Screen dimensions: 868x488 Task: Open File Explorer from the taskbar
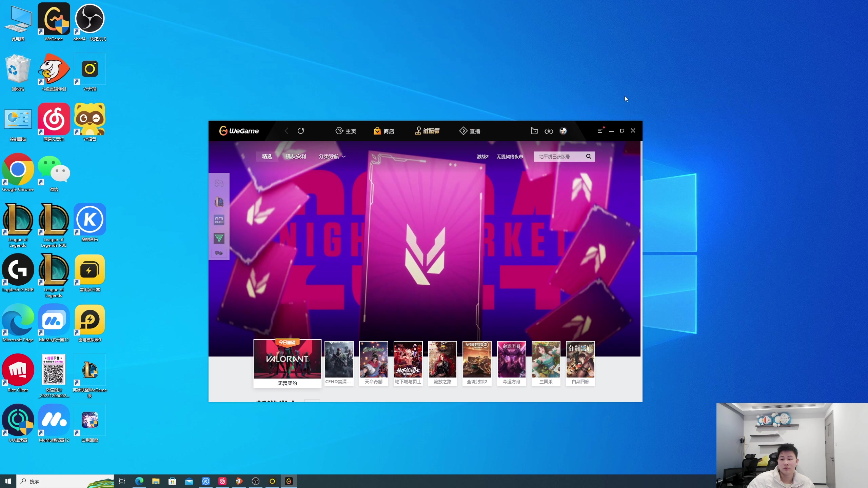156,481
